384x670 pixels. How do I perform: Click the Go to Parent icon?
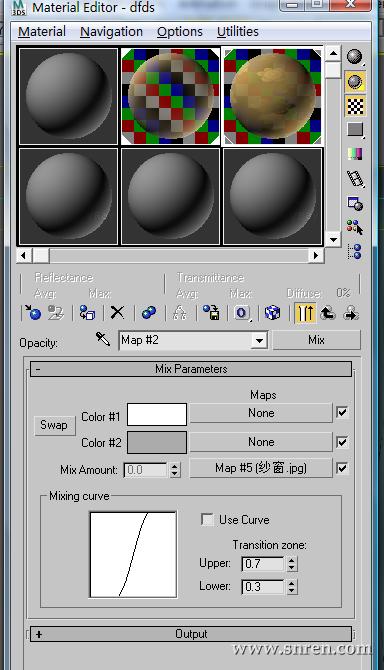tap(328, 313)
